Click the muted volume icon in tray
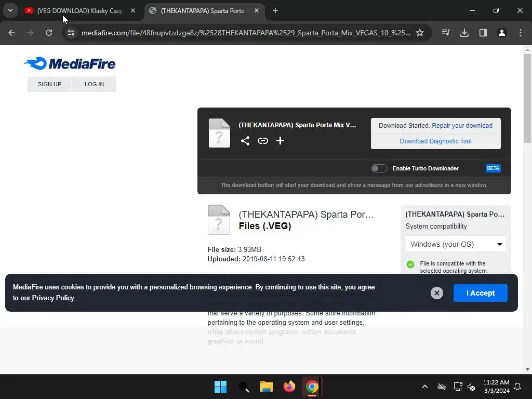The width and height of the screenshot is (532, 399). click(471, 387)
